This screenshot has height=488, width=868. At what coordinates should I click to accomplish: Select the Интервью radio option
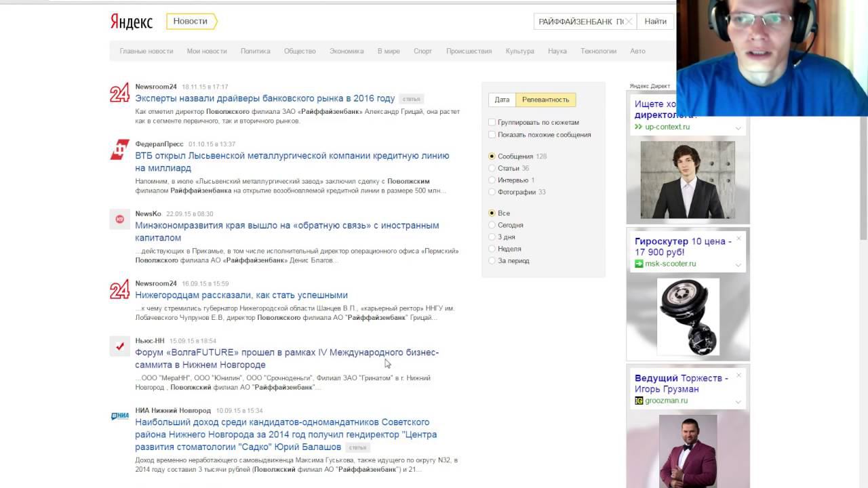pos(492,180)
